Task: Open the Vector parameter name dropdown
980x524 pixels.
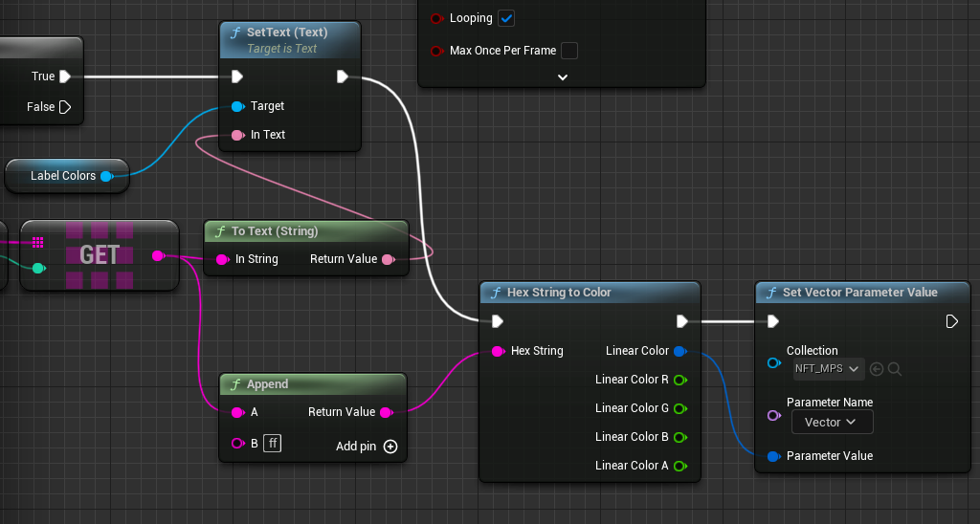Action: click(832, 423)
